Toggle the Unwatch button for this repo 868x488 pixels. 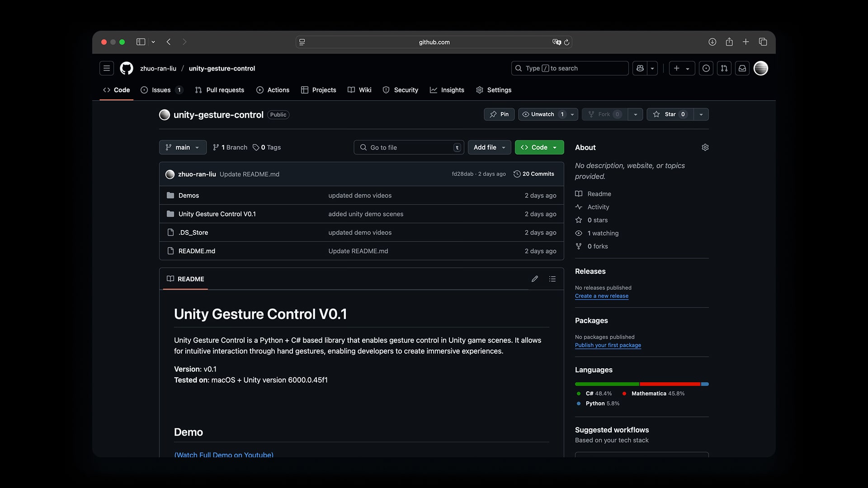click(x=542, y=114)
